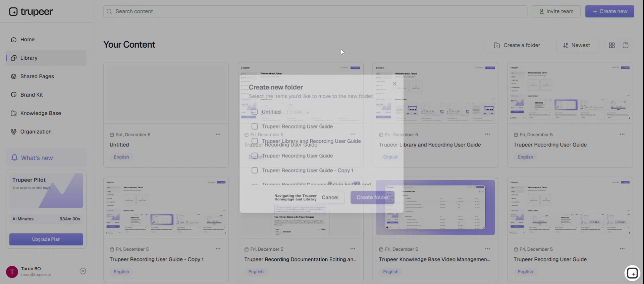Viewport: 644px width, 284px height.
Task: Open options menu for Copy 1 card
Action: 218,249
